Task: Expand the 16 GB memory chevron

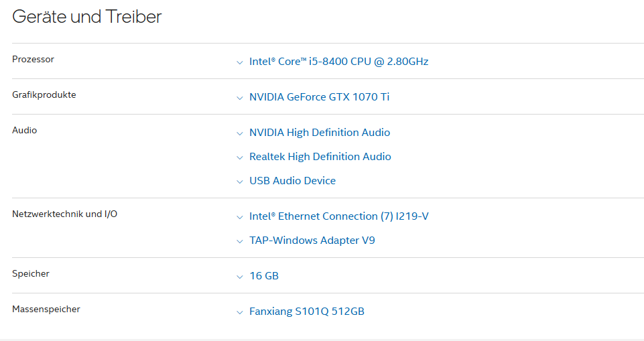Action: pos(240,277)
